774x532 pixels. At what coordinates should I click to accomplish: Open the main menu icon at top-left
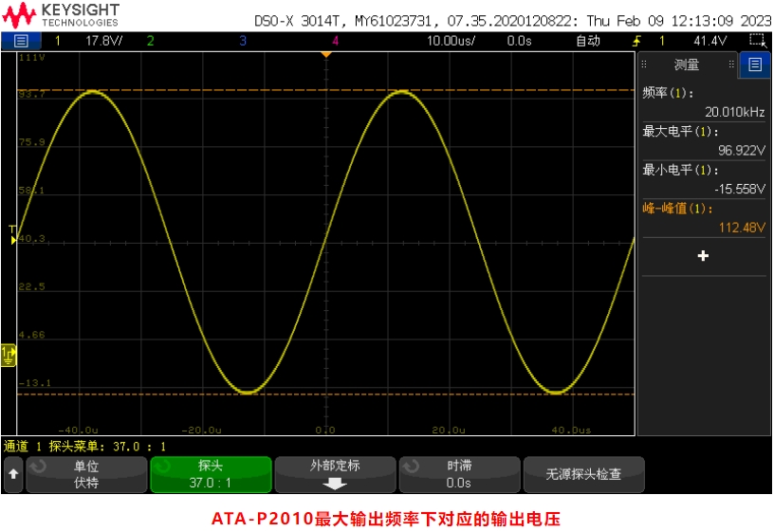tap(21, 41)
